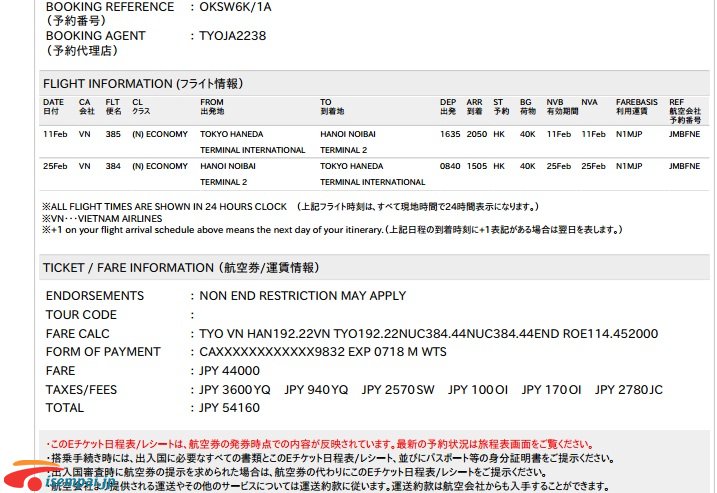Select booking reference OKSW6K/1A
The image size is (717, 493).
pos(235,7)
